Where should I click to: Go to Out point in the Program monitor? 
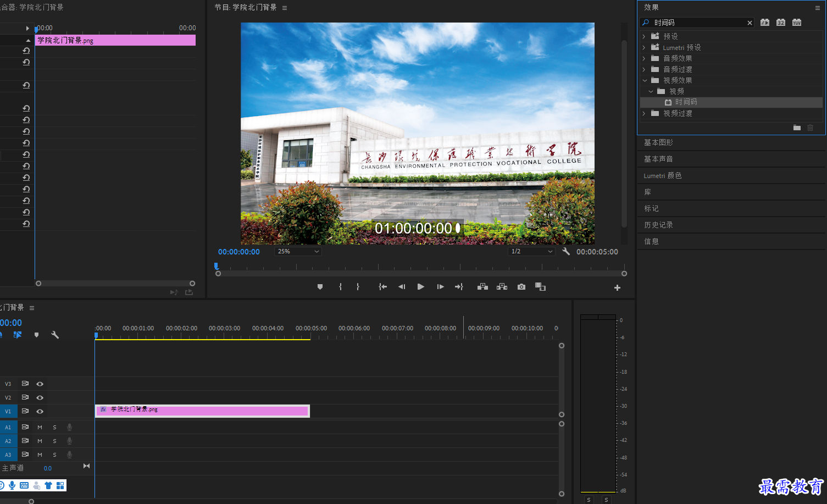(459, 287)
